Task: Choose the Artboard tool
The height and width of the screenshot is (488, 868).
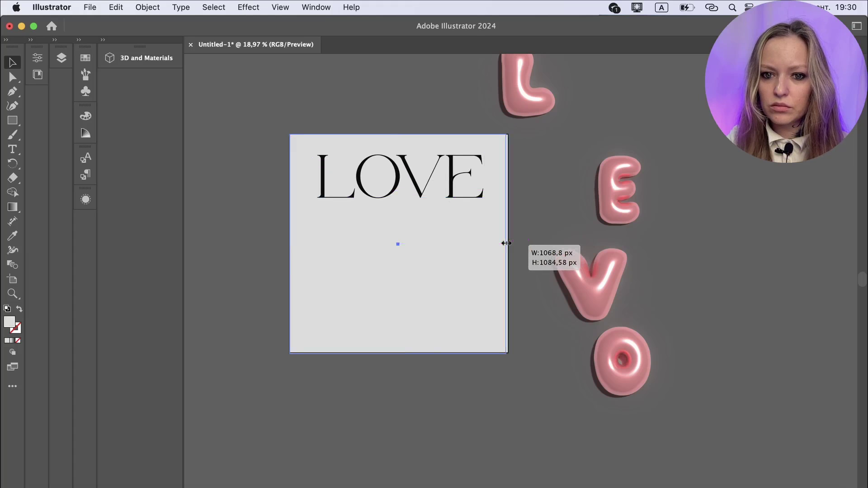Action: (x=12, y=279)
